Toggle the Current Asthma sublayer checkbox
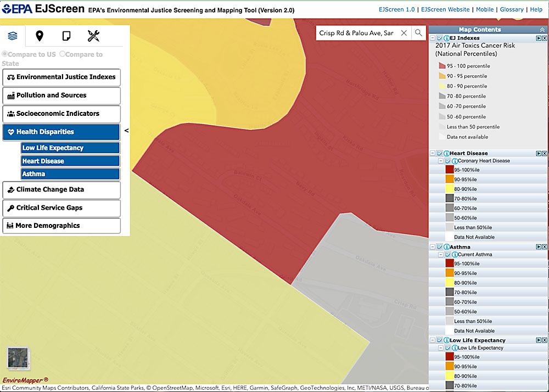This screenshot has height=392, width=549. [448, 255]
